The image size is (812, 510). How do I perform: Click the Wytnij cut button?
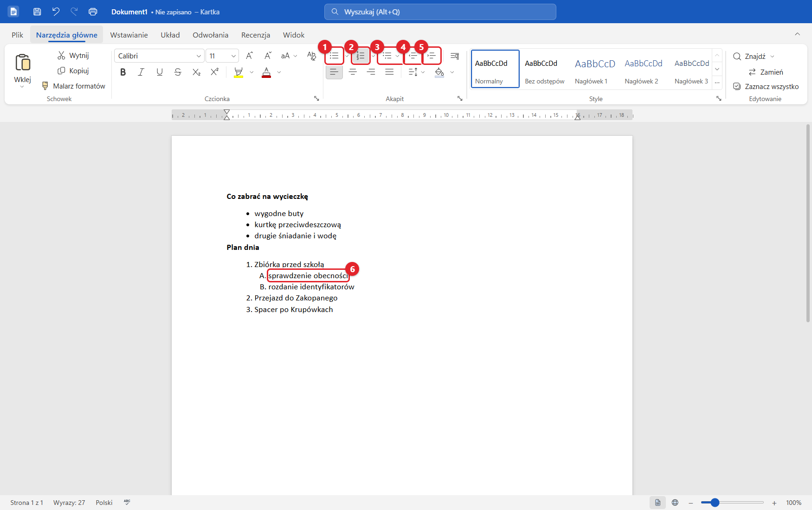[73, 55]
